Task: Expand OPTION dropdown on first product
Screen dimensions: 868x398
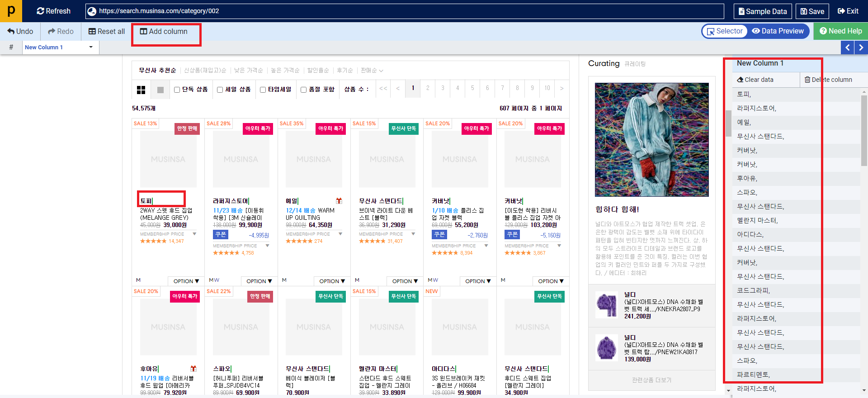Action: click(186, 281)
